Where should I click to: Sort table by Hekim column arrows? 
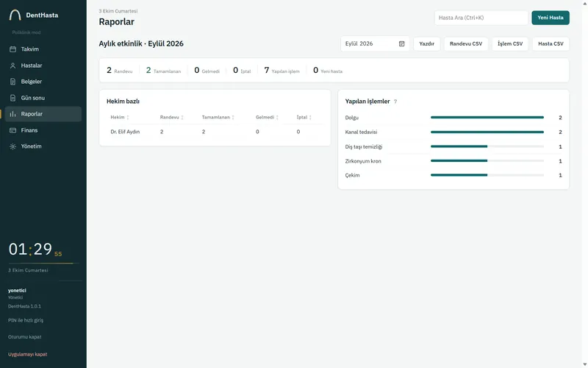[x=128, y=118]
